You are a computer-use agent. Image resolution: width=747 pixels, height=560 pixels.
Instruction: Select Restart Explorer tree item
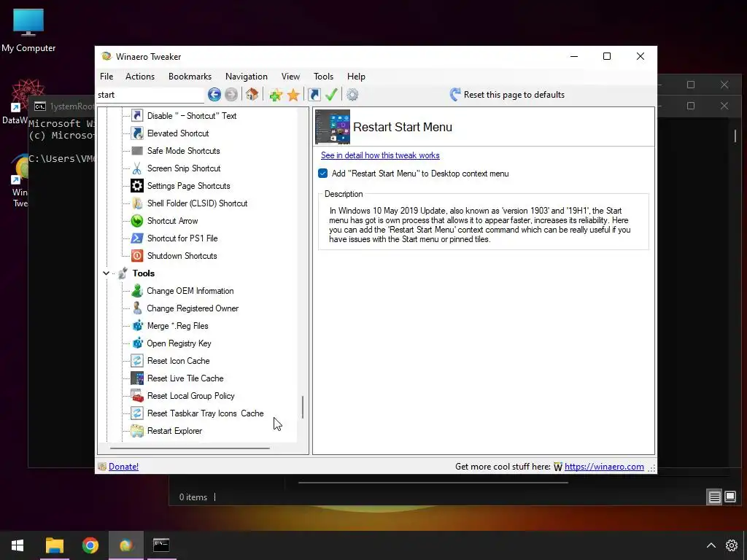pos(175,431)
